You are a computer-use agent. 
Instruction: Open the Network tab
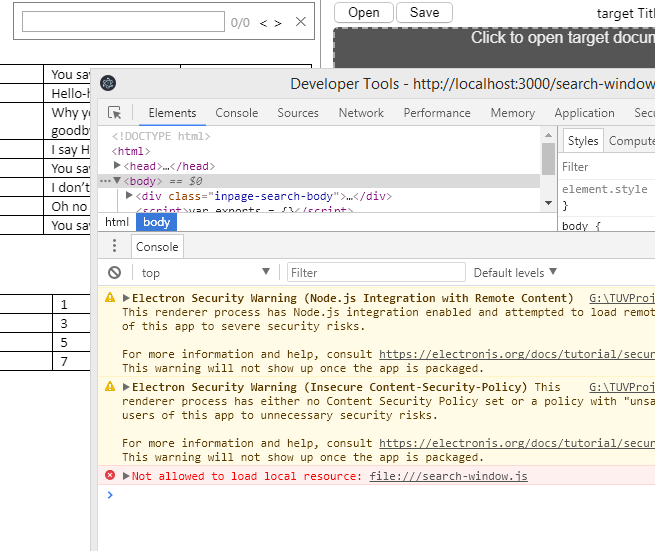tap(361, 113)
